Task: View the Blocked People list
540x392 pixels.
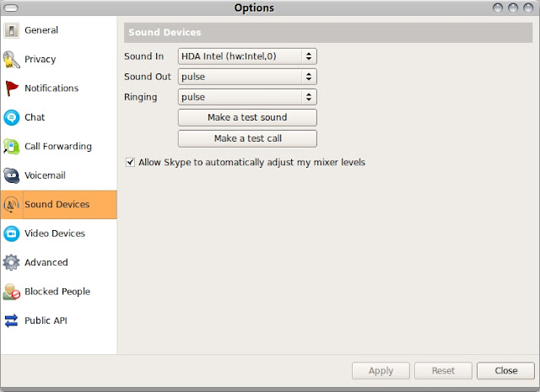Action: point(59,292)
